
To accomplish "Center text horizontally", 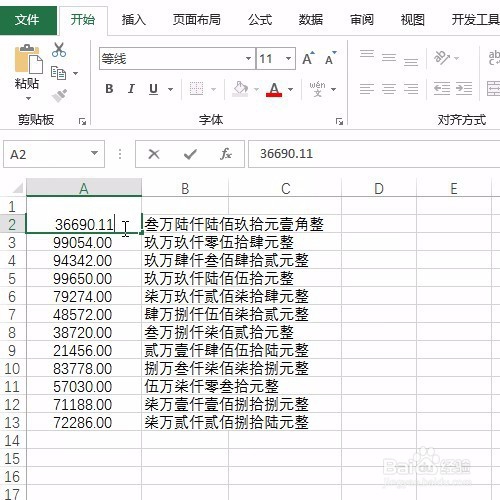I will click(389, 89).
